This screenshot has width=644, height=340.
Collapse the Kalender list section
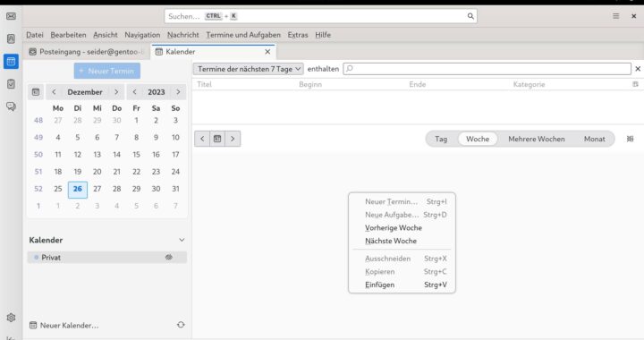tap(182, 240)
